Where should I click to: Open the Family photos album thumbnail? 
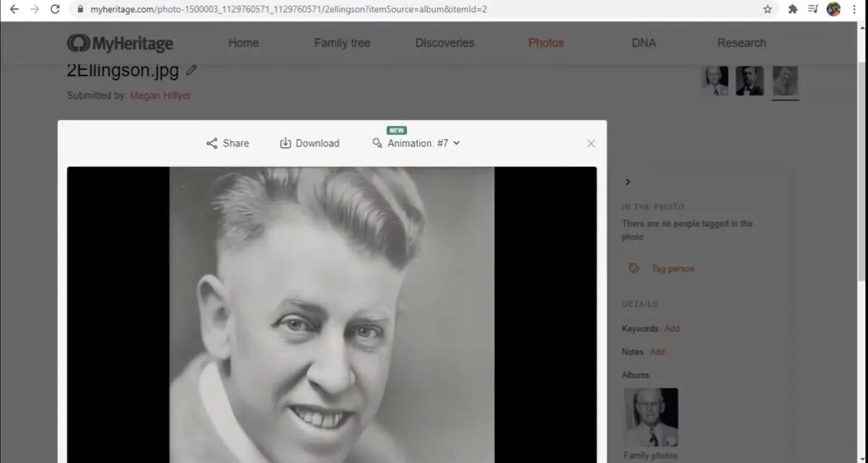point(651,417)
